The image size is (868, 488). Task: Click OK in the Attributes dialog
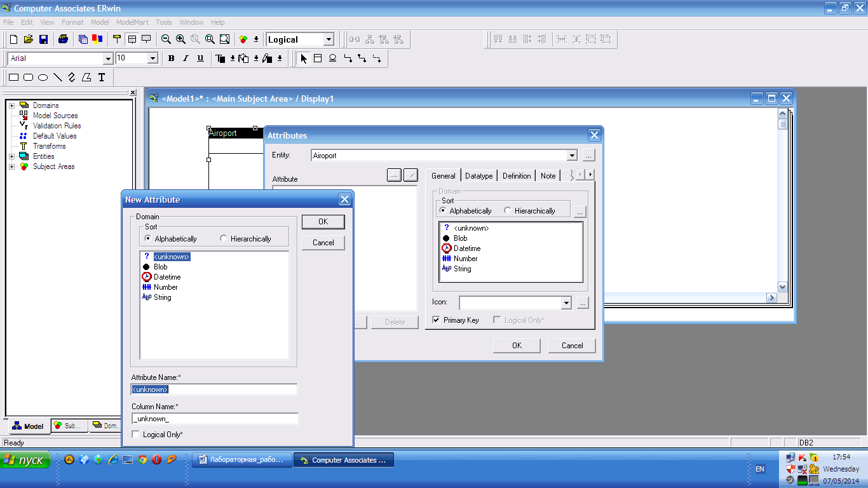(x=517, y=346)
